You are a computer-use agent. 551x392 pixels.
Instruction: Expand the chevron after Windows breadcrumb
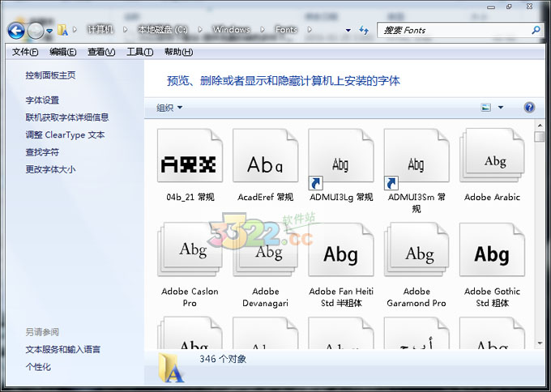pos(263,30)
